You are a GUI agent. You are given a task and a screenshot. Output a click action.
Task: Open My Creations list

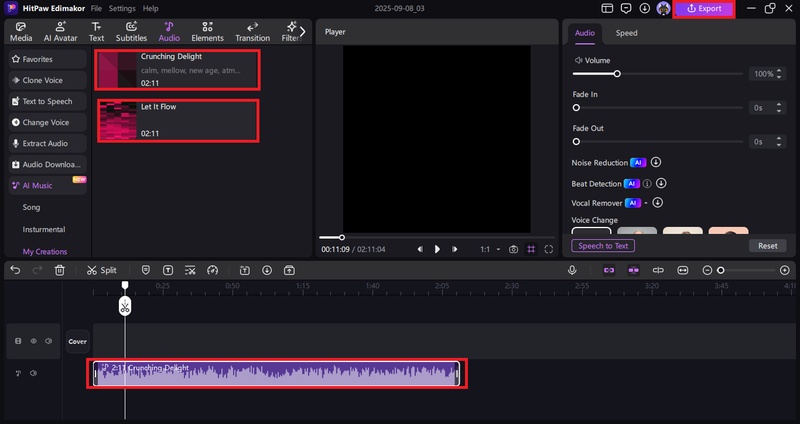(x=45, y=252)
